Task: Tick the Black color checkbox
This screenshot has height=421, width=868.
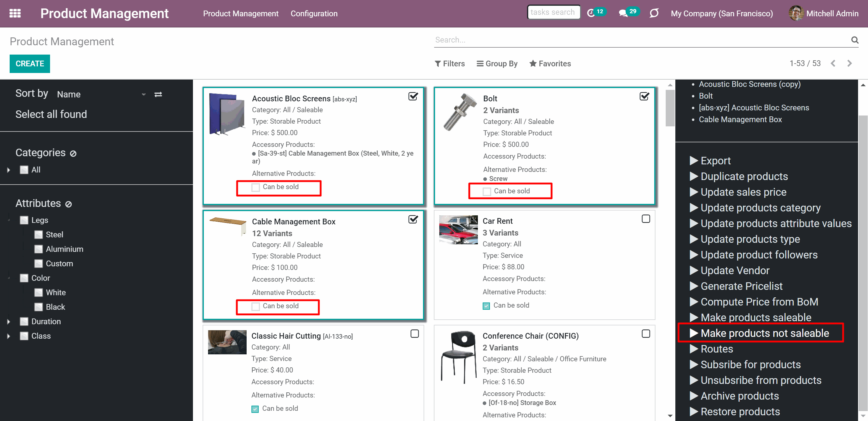Action: pos(39,307)
